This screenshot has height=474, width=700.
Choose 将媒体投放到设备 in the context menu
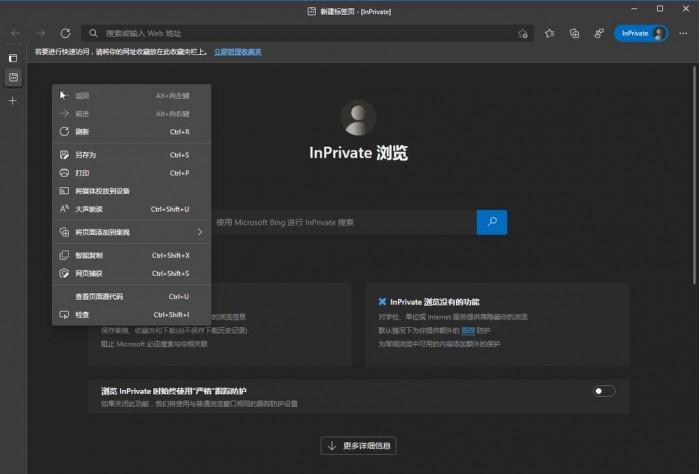[132, 191]
